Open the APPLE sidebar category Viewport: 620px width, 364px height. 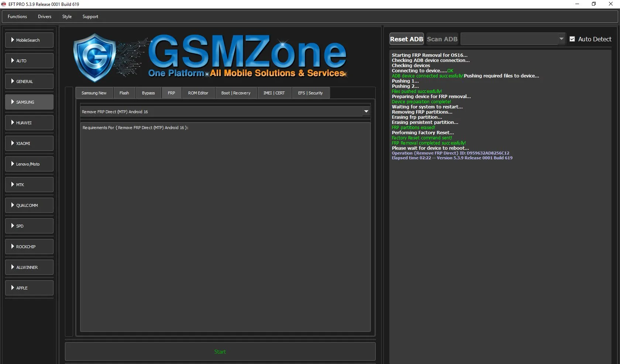[x=29, y=288]
